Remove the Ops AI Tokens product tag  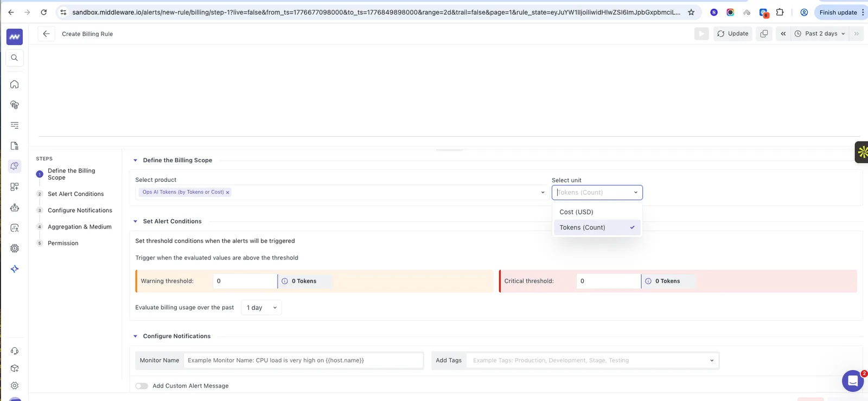227,193
